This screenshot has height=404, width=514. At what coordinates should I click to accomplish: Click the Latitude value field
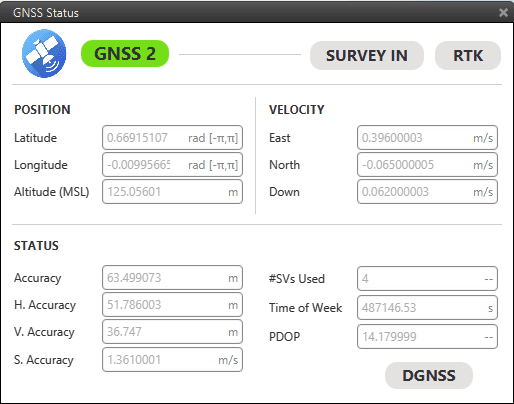pyautogui.click(x=172, y=138)
